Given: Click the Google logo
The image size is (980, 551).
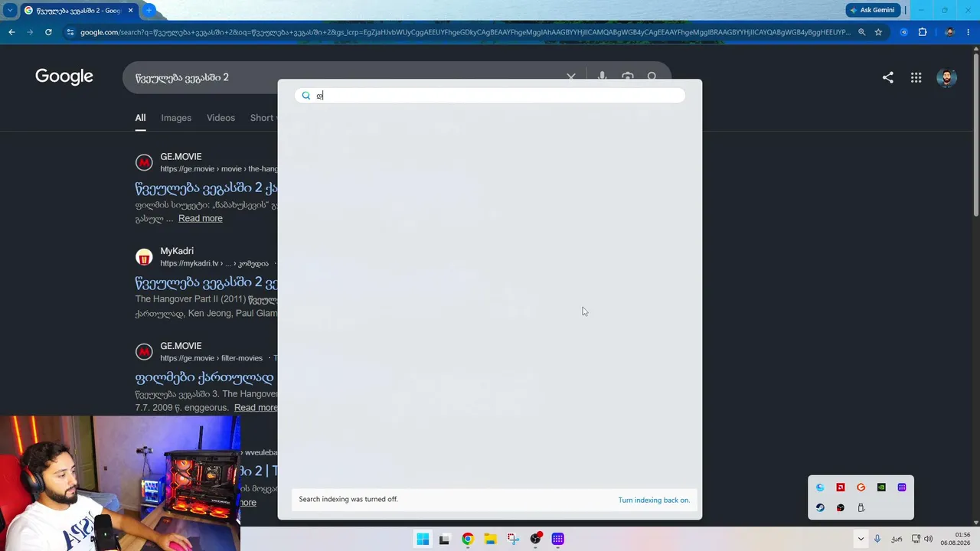Looking at the screenshot, I should pos(64,77).
